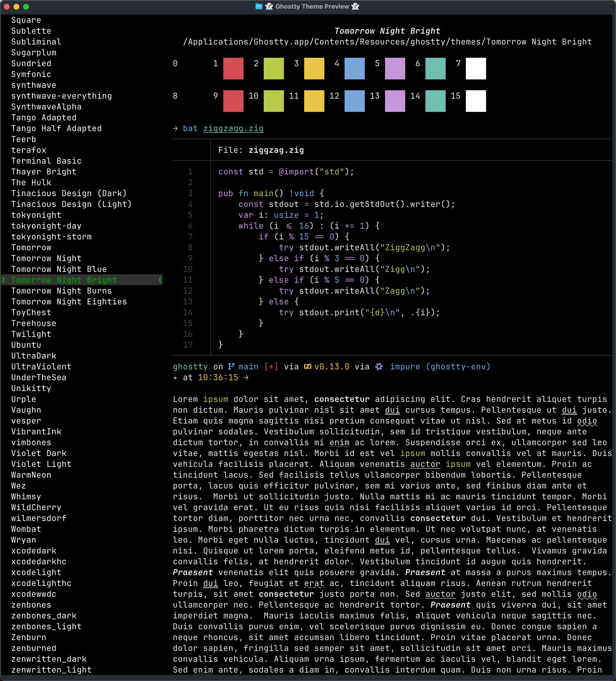Click the ghost emoji left of title
The width and height of the screenshot is (616, 681).
[269, 6]
